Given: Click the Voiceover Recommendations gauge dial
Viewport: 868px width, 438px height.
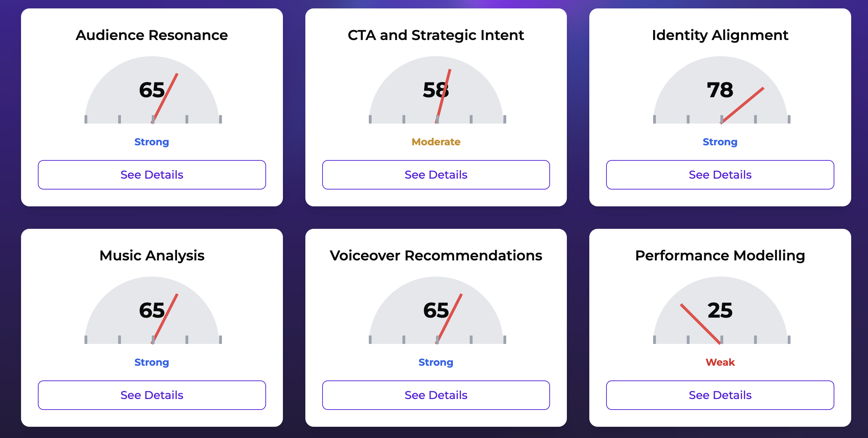Looking at the screenshot, I should tap(436, 311).
